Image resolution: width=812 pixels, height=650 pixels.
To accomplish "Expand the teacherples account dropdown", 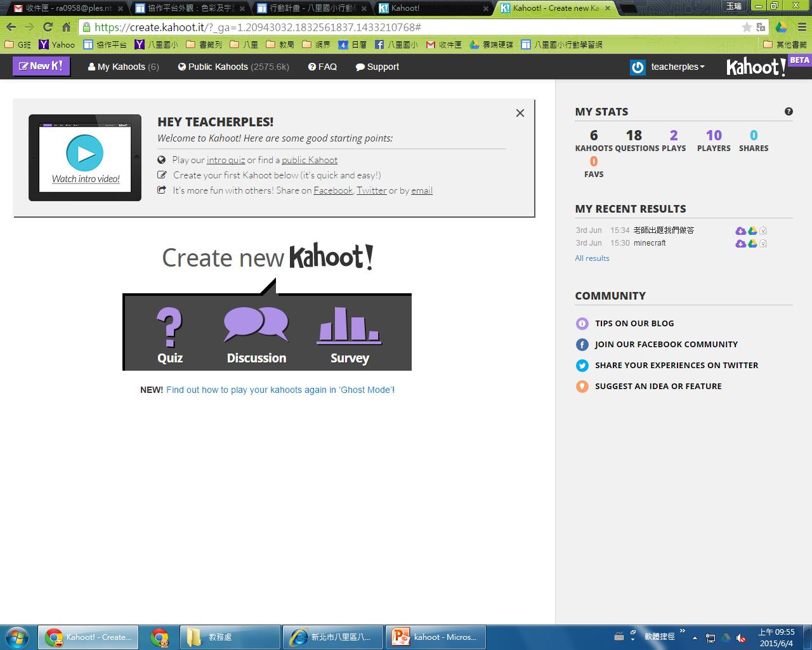I will 677,67.
